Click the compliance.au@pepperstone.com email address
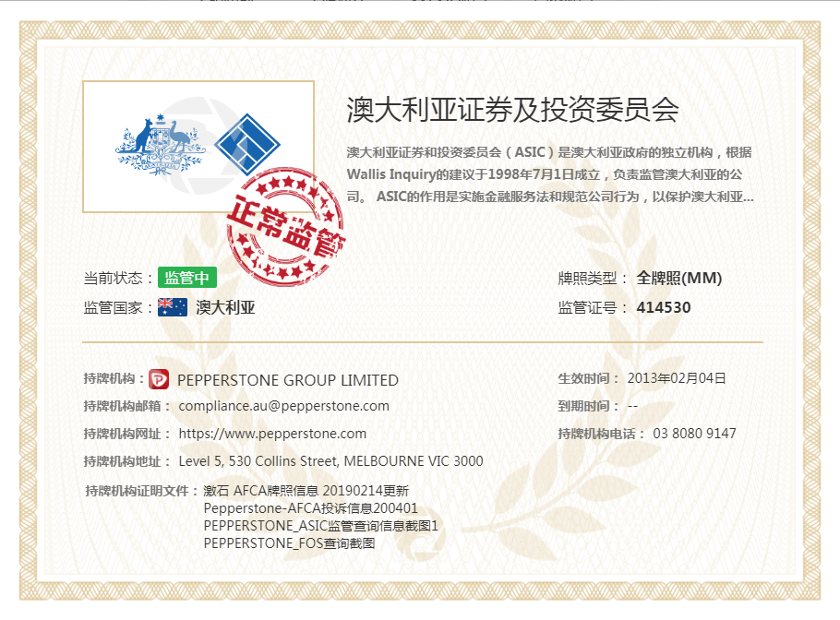Viewport: 840px width, 620px height. tap(283, 406)
